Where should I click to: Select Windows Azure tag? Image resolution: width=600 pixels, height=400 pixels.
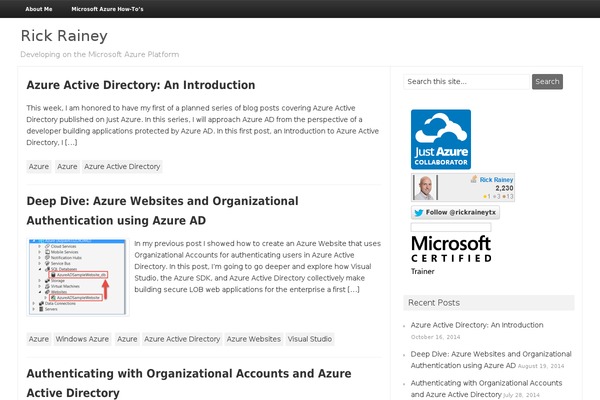[x=82, y=339]
